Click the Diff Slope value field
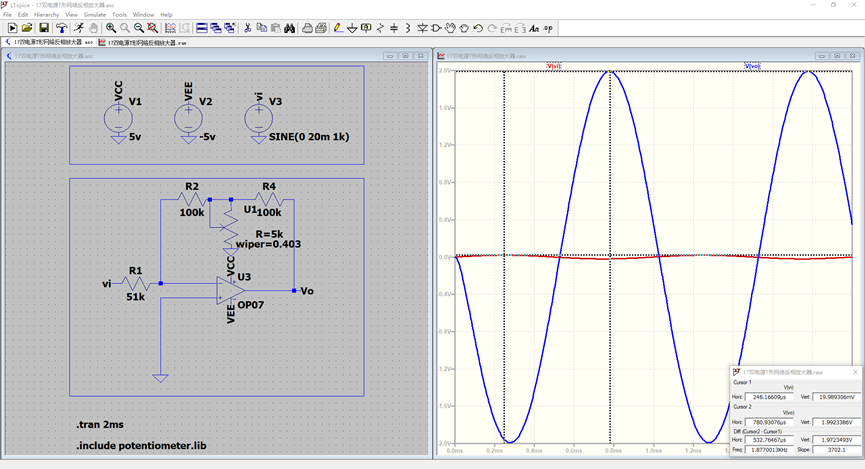The width and height of the screenshot is (865, 469). (836, 450)
